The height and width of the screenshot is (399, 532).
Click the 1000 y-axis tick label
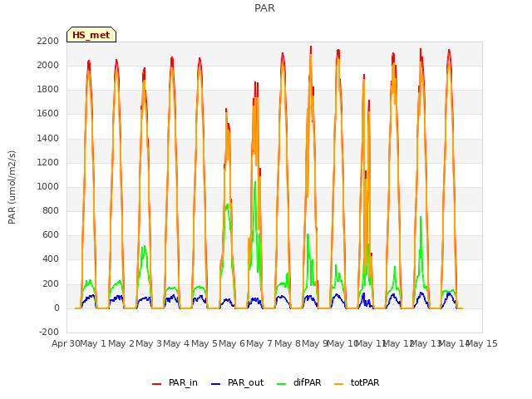(x=48, y=186)
